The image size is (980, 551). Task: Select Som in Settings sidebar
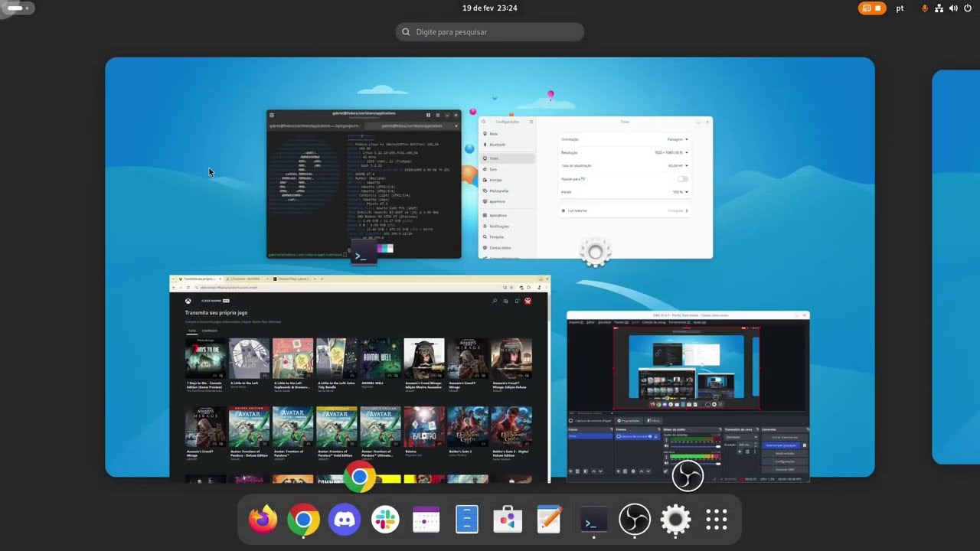507,169
